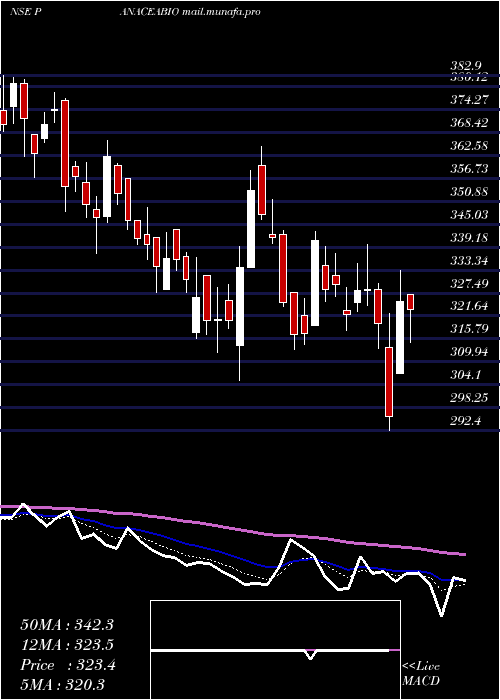Click the Live MACD label
Screen dimensions: 500x700
pos(421,674)
